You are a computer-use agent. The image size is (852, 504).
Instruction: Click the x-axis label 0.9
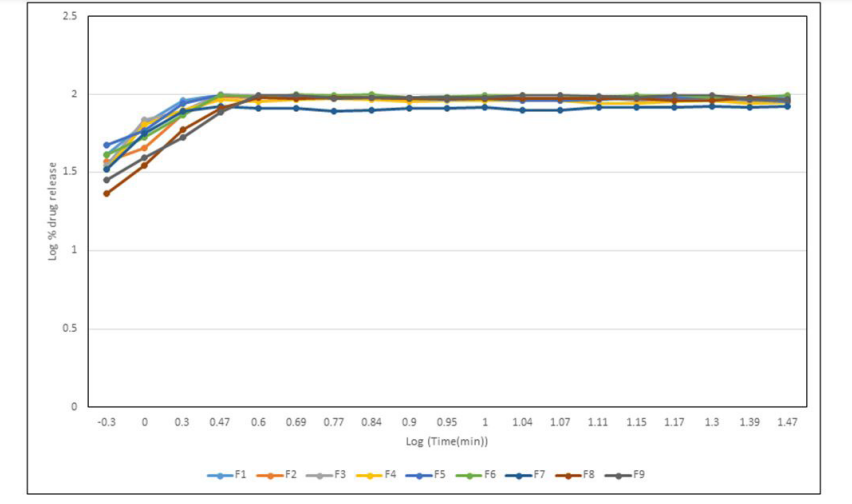pos(409,423)
